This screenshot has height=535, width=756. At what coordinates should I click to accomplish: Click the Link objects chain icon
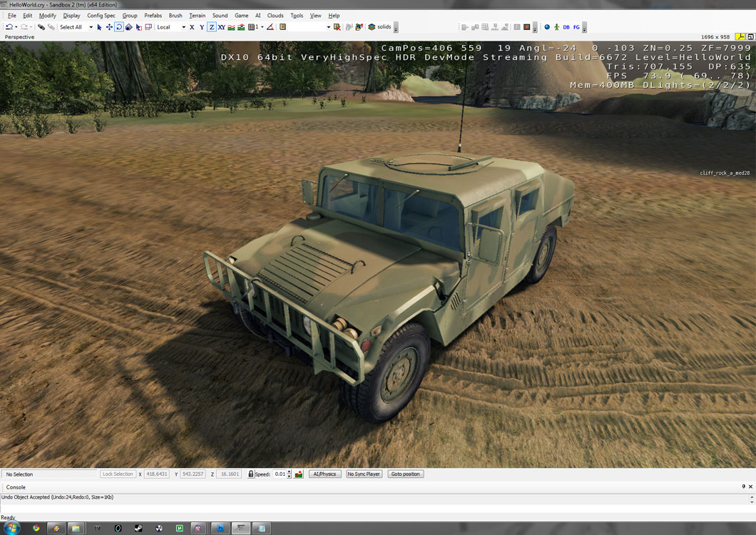click(41, 27)
